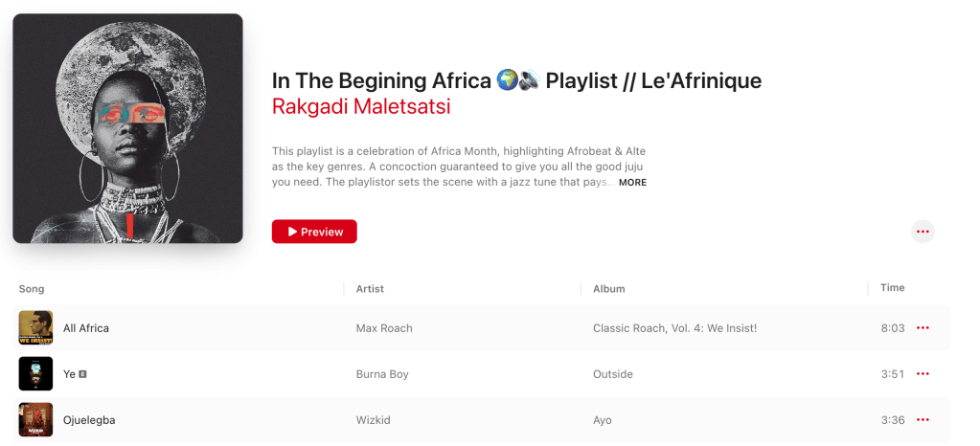Open the playlist more options menu

[923, 232]
